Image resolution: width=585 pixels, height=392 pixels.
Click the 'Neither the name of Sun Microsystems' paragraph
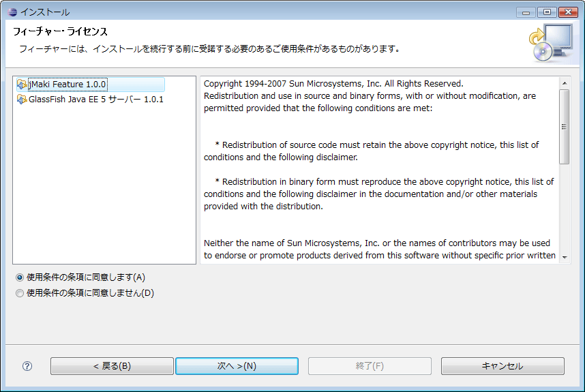(x=379, y=249)
